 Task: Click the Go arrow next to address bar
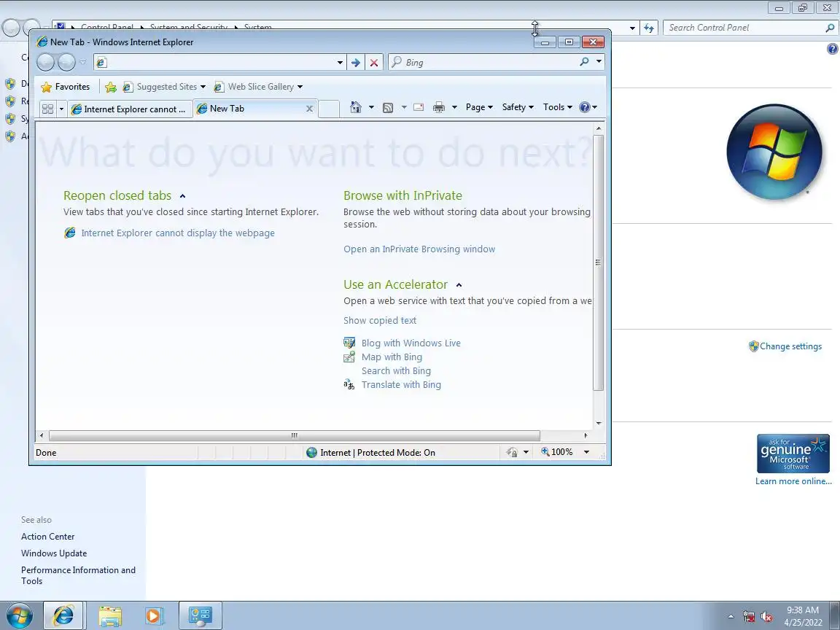(x=356, y=63)
